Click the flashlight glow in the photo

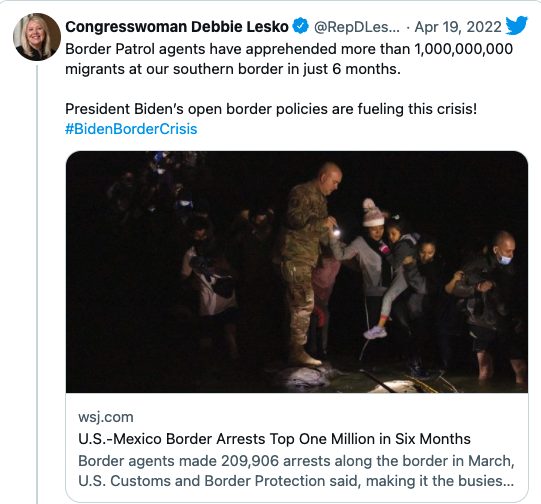click(x=336, y=234)
